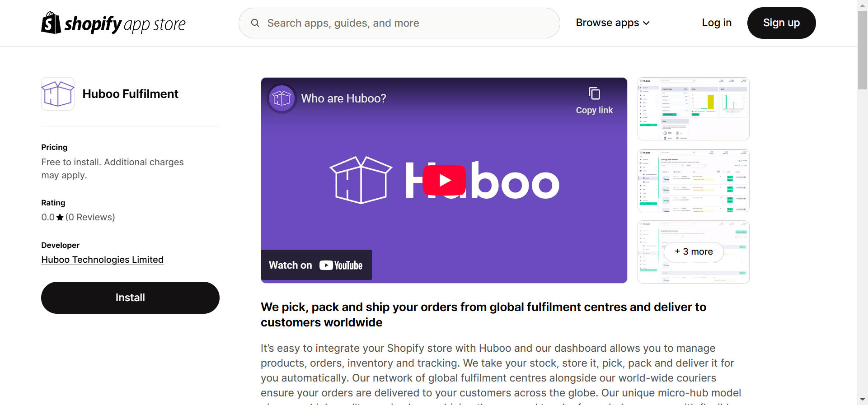Click the Who are Huboo video title
This screenshot has height=405, width=868.
pos(343,98)
